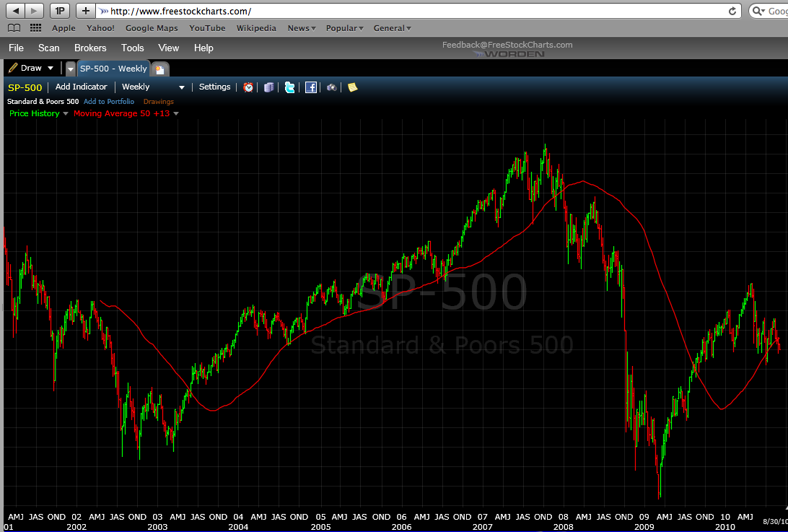Image resolution: width=788 pixels, height=532 pixels.
Task: Open the Google Maps bookmark
Action: [x=152, y=28]
